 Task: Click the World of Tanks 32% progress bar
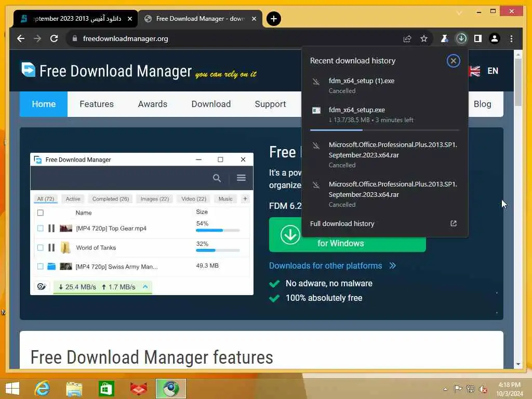pos(218,250)
